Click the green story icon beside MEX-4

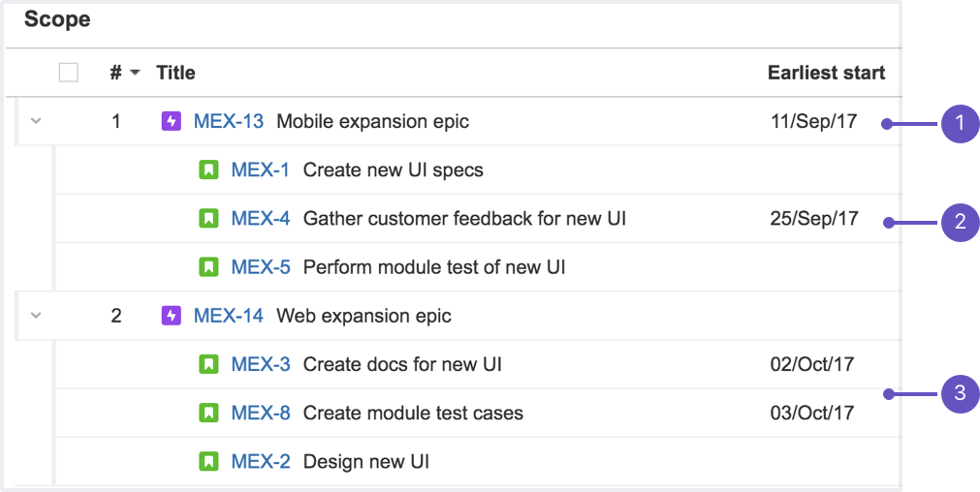[208, 219]
